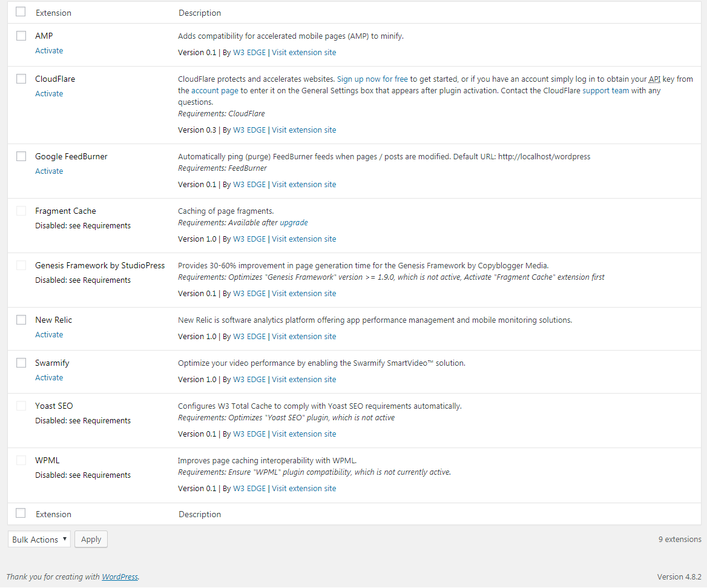Click the top 'Extension' column header
This screenshot has height=588, width=707.
coord(54,13)
